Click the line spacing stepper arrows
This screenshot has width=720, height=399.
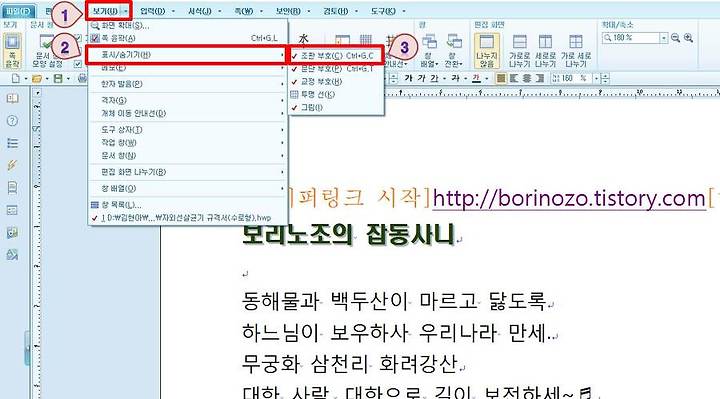click(x=605, y=79)
